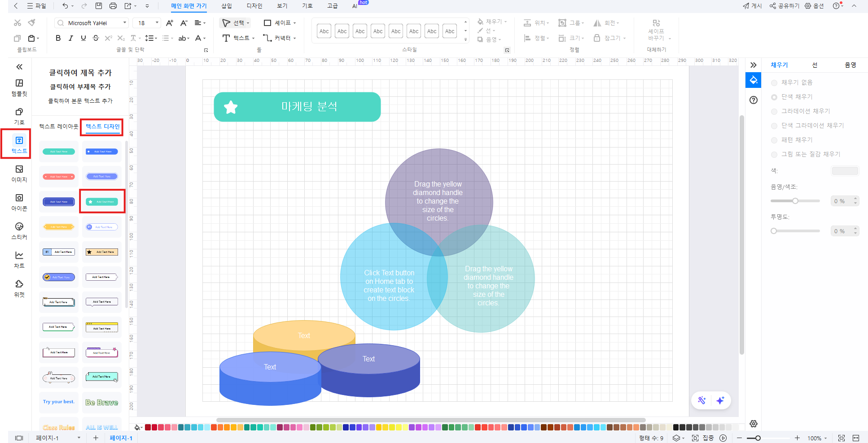This screenshot has width=868, height=443.
Task: Select the 단색 그라데이션 채우기 radio option
Action: point(774,126)
